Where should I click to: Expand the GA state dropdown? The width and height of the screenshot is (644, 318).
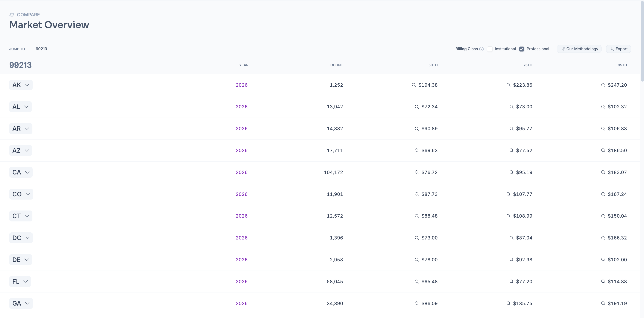[21, 303]
